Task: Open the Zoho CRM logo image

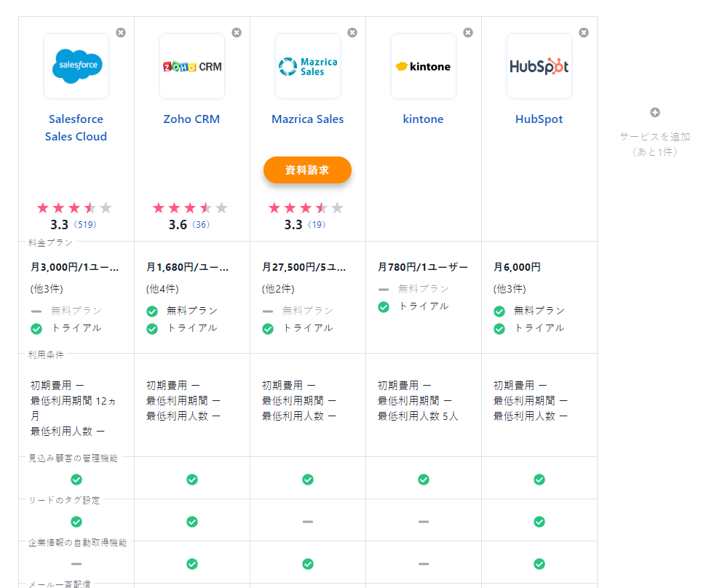Action: point(192,66)
